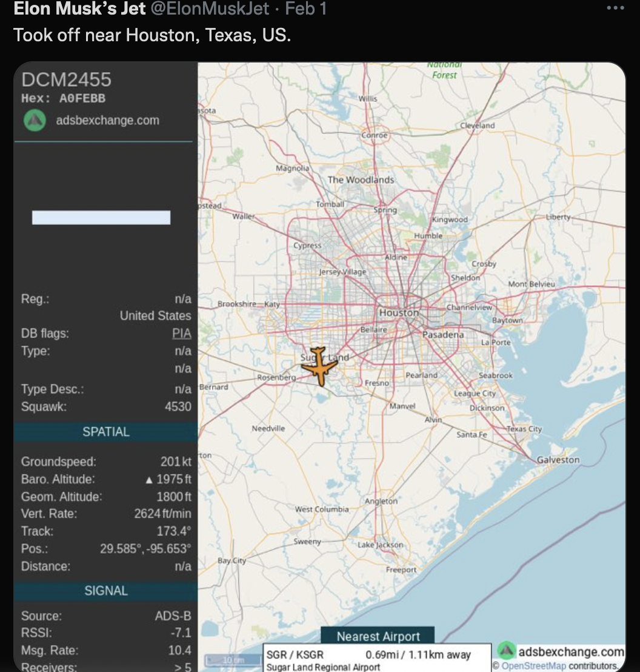Click the orange airplane icon on map
Screen dimensions: 640x672
tap(318, 366)
